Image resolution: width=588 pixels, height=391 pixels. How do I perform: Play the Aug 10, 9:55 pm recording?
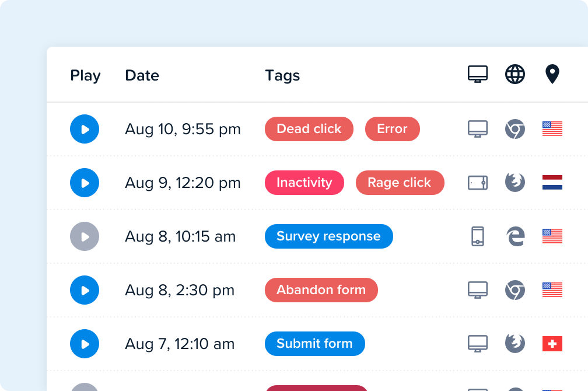(x=85, y=129)
